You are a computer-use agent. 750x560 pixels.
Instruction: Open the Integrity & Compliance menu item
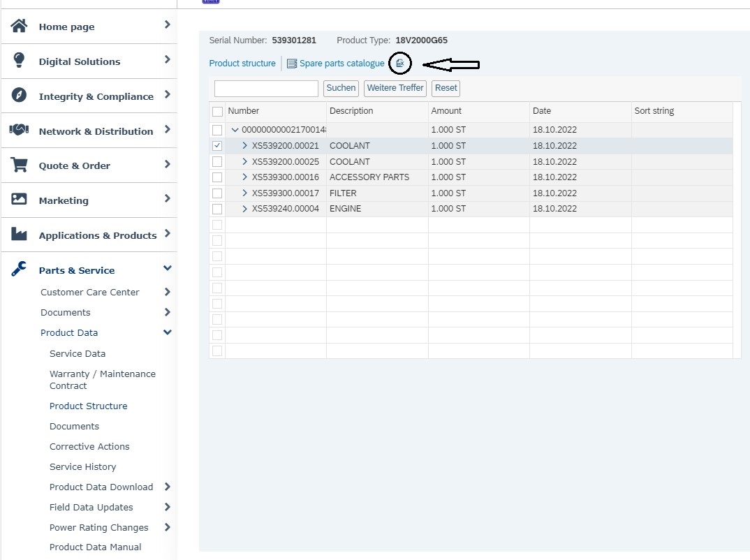tap(96, 96)
